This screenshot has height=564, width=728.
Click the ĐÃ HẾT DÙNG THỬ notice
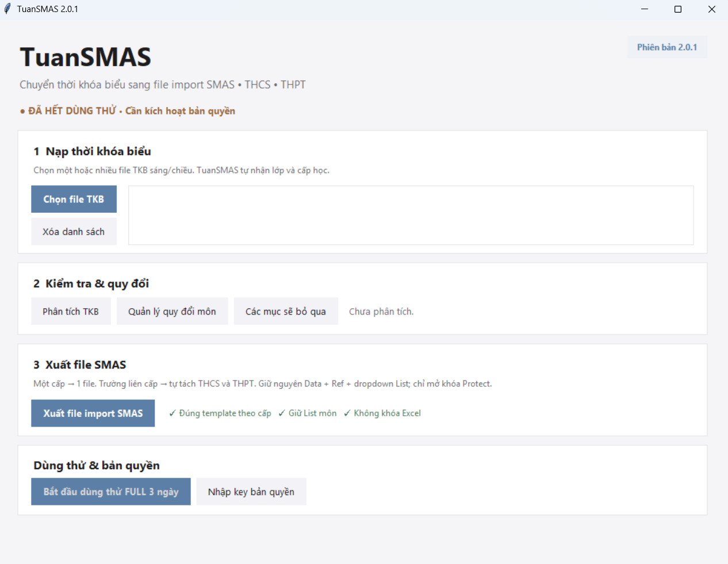point(127,111)
